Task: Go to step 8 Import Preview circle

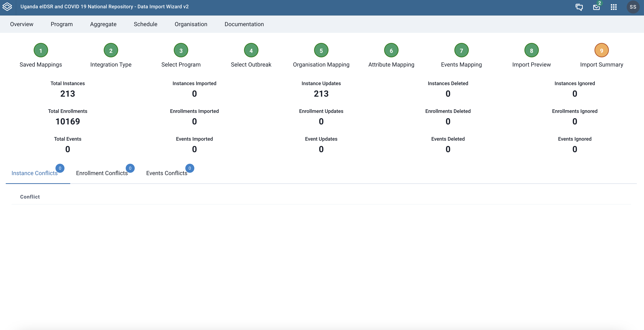Action: coord(531,50)
